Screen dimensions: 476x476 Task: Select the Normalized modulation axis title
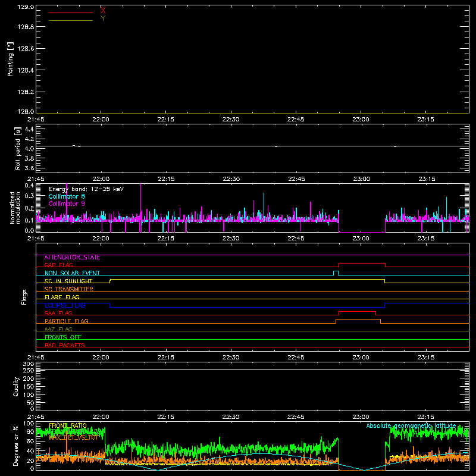pyautogui.click(x=15, y=208)
